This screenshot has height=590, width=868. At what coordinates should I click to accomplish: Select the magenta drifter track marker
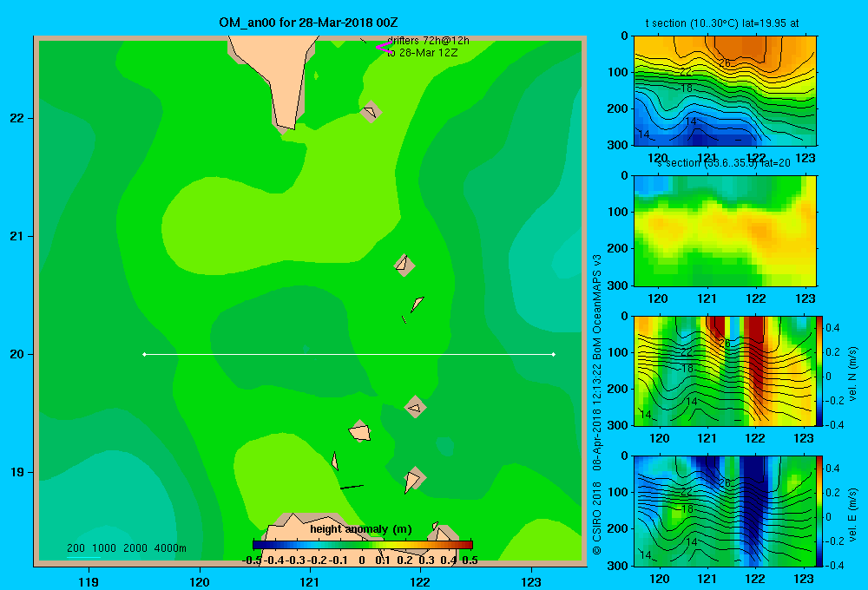pyautogui.click(x=384, y=48)
